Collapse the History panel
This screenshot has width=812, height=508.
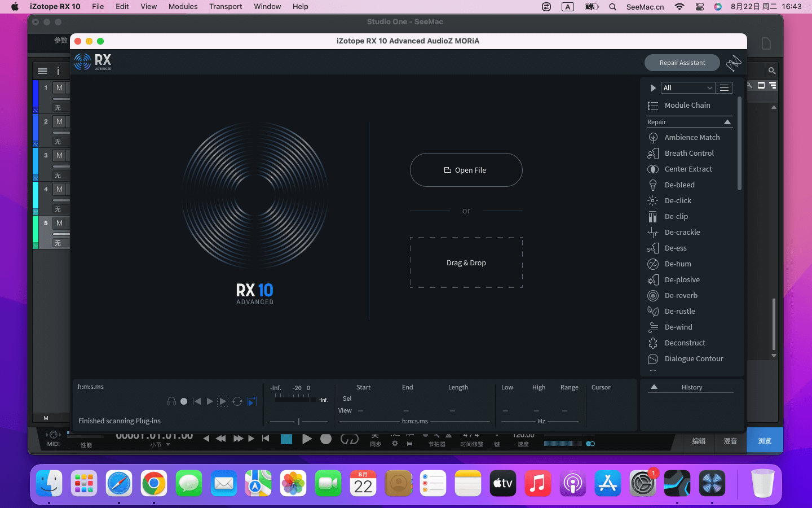pyautogui.click(x=654, y=387)
